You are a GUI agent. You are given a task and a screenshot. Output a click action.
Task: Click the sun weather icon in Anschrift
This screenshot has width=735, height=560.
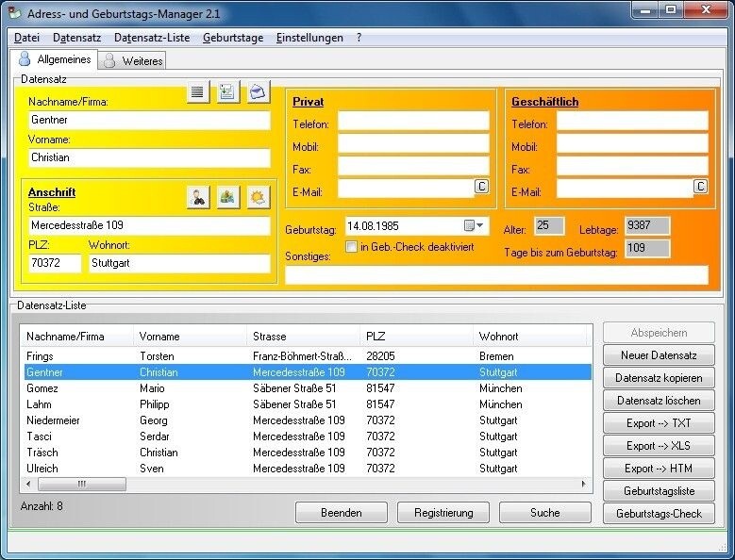pos(258,197)
